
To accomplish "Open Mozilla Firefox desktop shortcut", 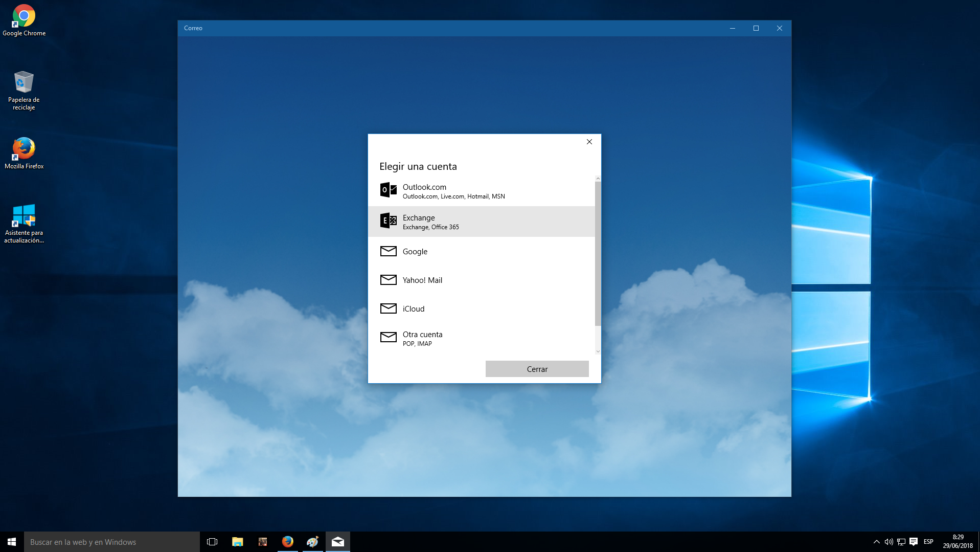I will point(24,153).
